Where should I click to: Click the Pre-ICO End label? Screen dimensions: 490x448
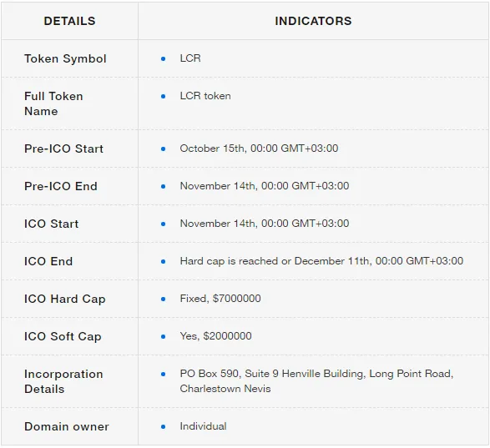[x=61, y=186]
